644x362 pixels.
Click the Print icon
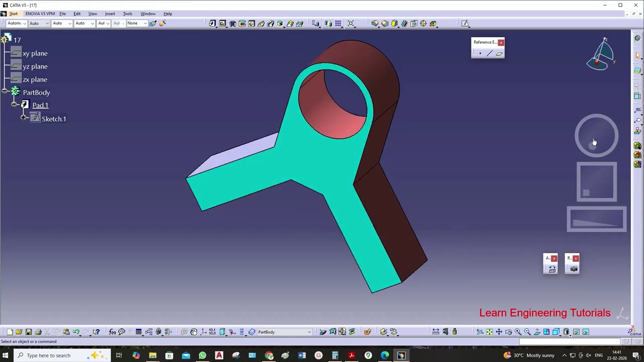38,332
